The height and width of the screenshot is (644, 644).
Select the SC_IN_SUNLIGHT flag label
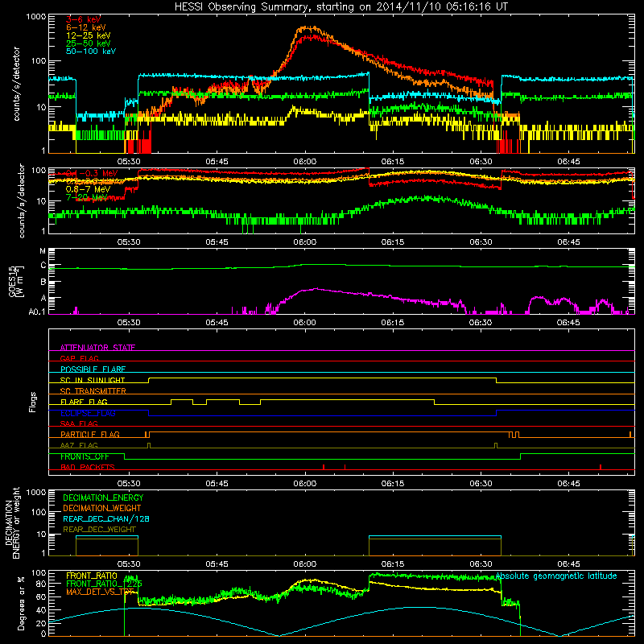tap(93, 380)
